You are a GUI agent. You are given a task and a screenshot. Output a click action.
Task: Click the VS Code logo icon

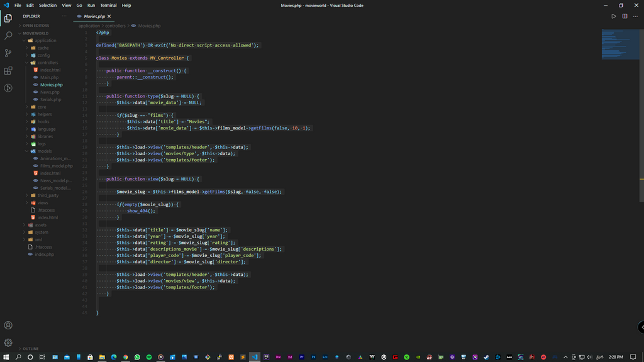(6, 5)
